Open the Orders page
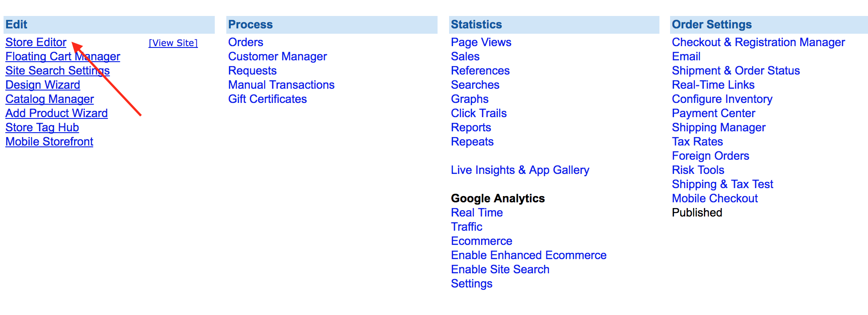The image size is (868, 315). click(245, 42)
